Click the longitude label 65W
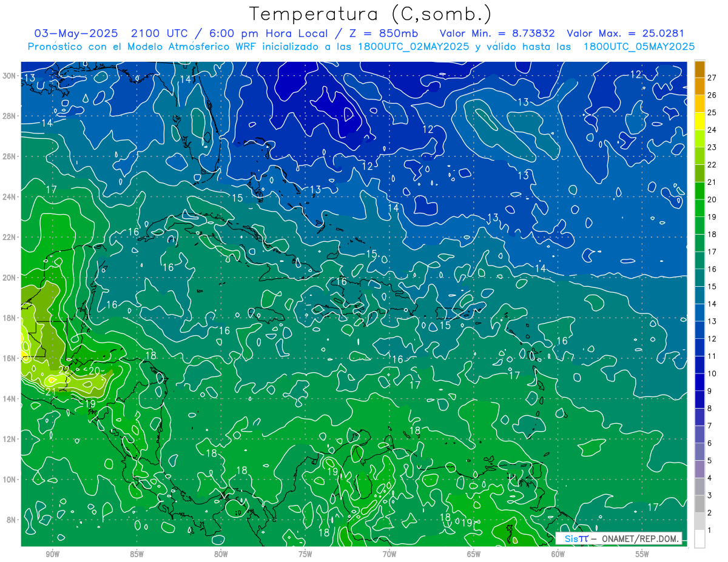 (x=474, y=554)
